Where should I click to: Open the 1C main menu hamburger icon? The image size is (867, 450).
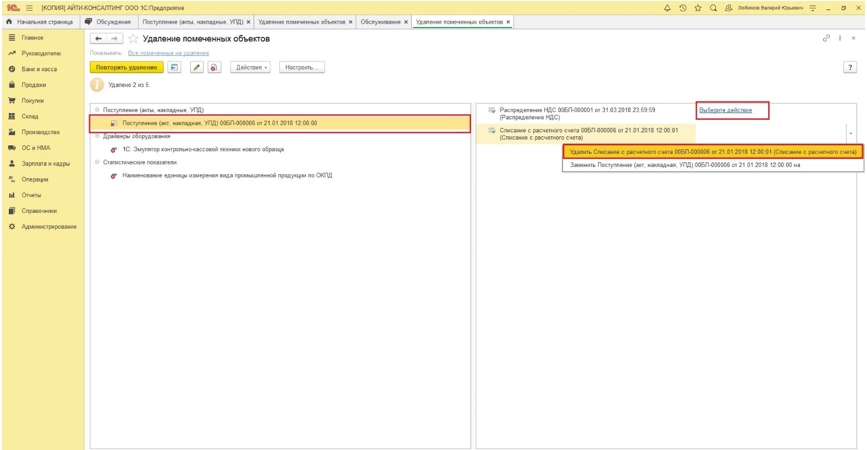click(x=29, y=8)
